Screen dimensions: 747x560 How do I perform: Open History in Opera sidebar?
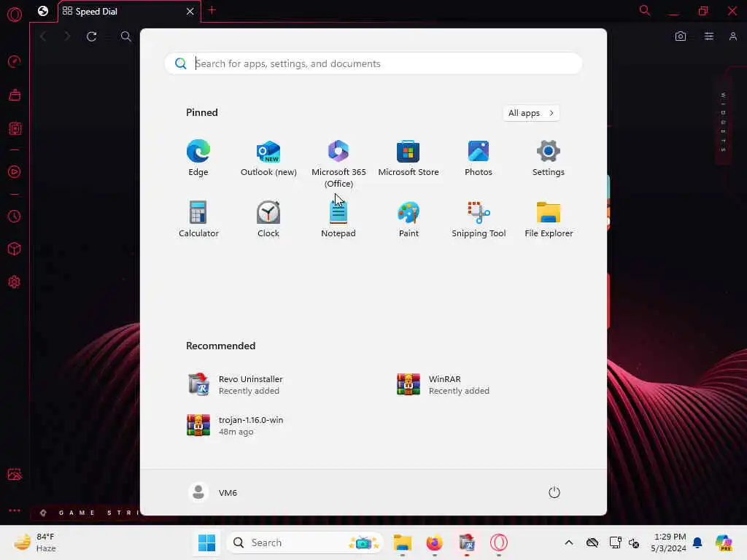[x=15, y=216]
